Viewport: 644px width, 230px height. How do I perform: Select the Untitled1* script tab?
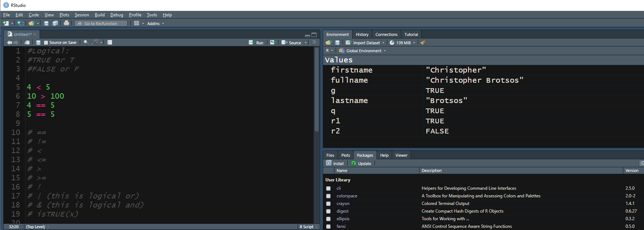tap(22, 34)
